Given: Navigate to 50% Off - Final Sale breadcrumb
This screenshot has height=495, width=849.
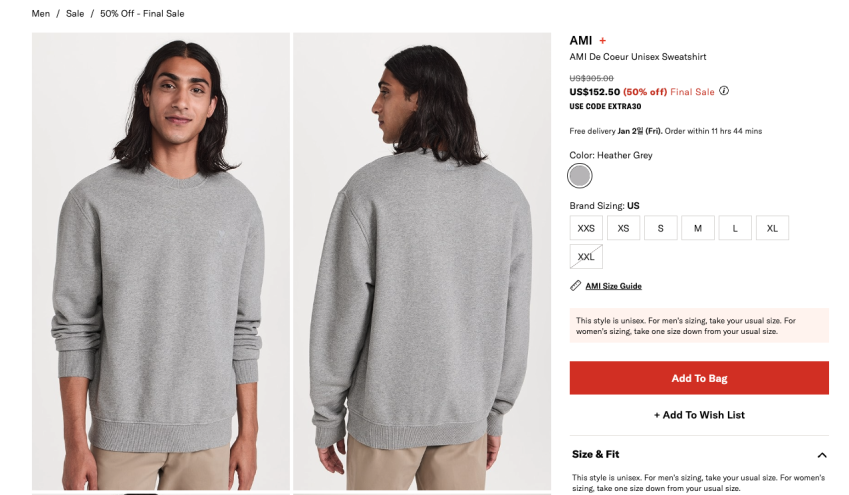Looking at the screenshot, I should [x=142, y=14].
